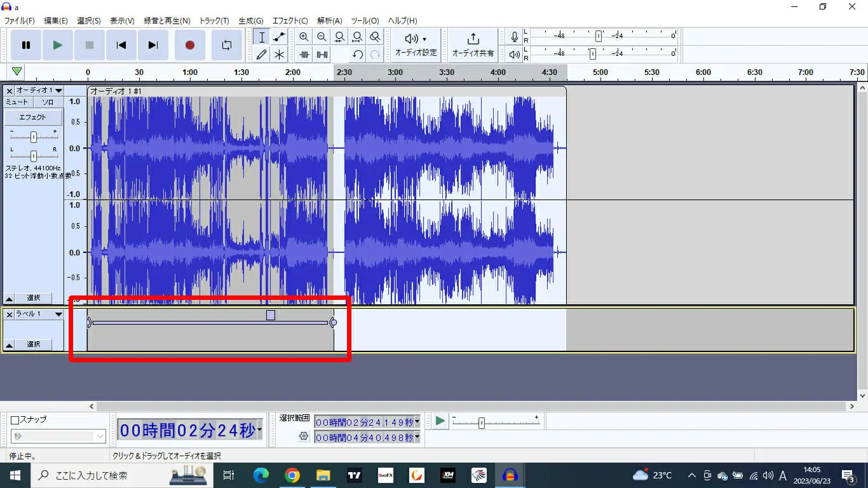This screenshot has width=868, height=488.
Task: Click the microphone record meter icon
Action: (x=515, y=37)
